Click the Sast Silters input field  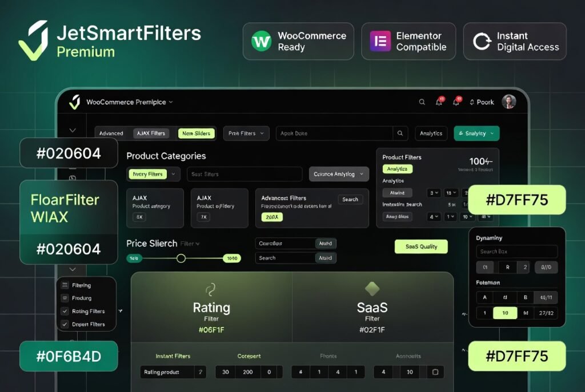[245, 174]
